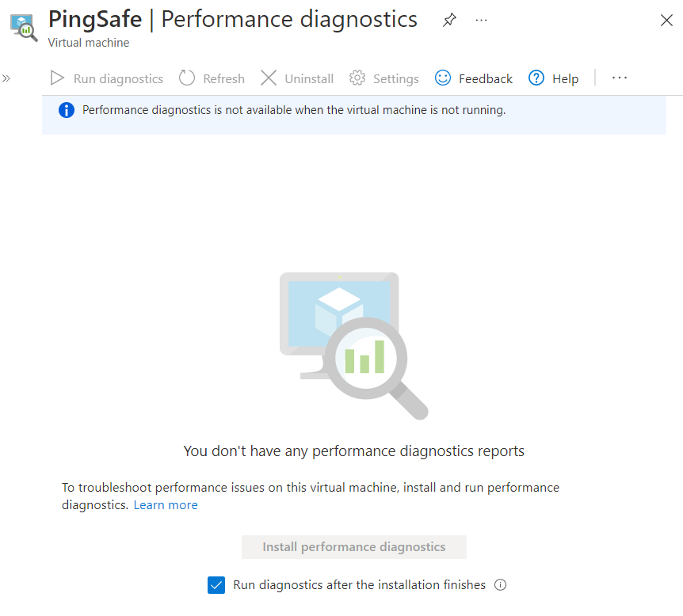683x616 pixels.
Task: Open the Learn more link
Action: 166,505
